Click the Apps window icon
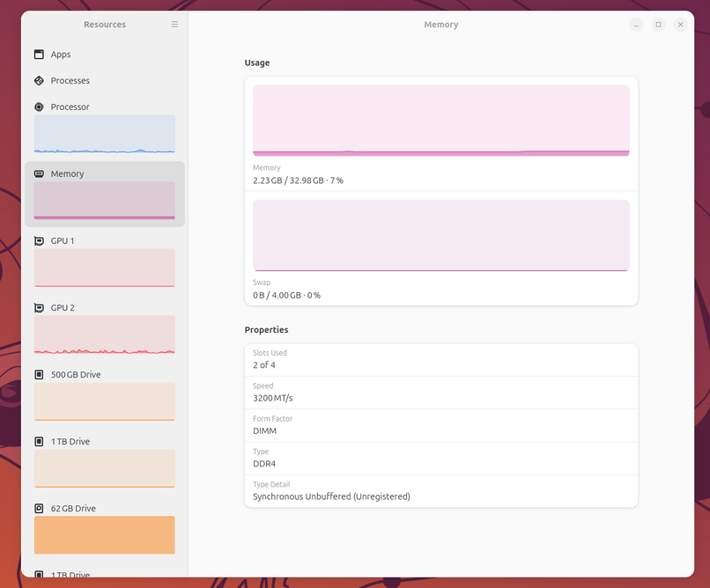710x588 pixels. pos(40,55)
